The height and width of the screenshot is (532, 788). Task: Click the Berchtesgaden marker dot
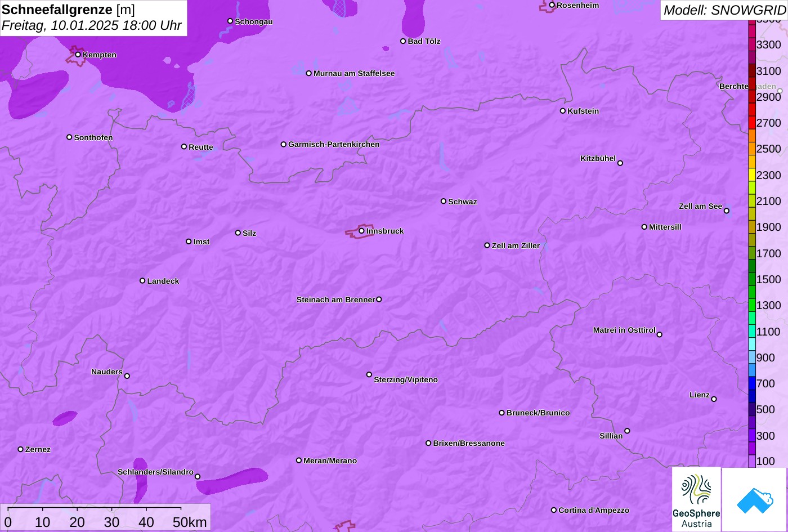780,91
